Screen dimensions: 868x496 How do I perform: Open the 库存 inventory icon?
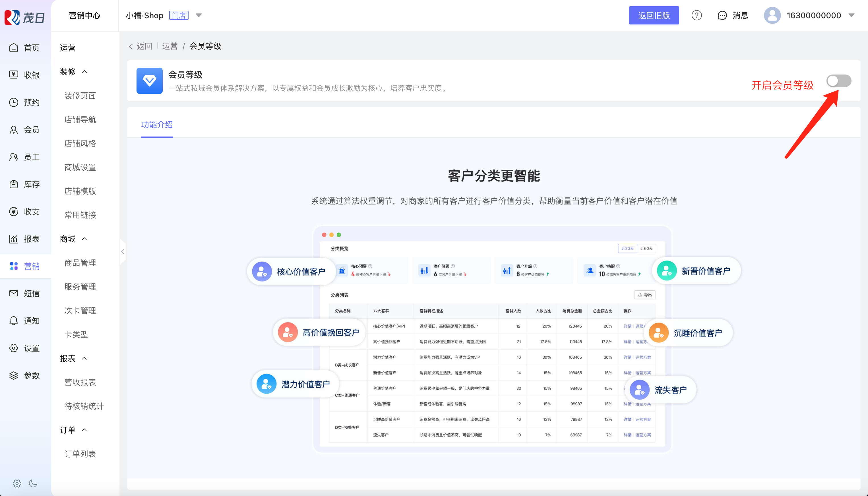click(14, 184)
